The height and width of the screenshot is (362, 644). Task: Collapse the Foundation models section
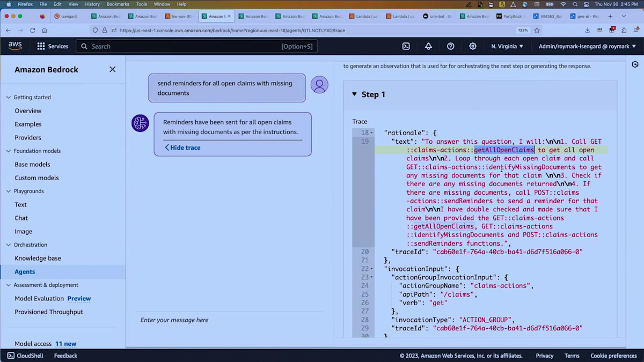tap(8, 151)
